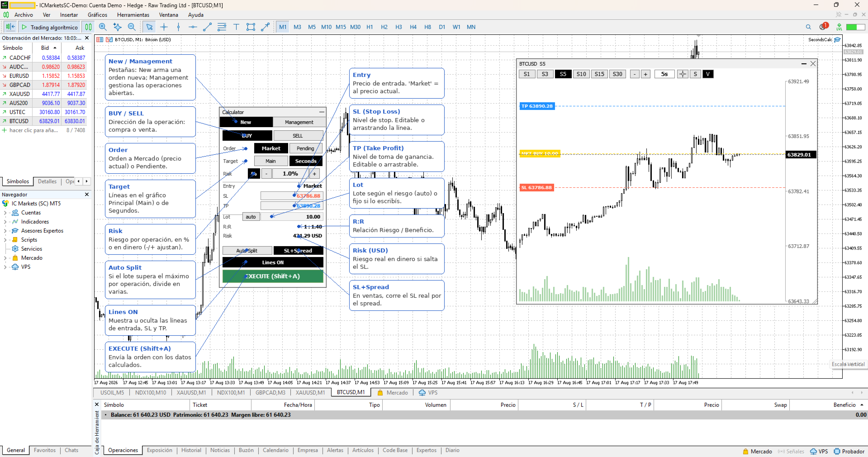Open the Historial tab in toolbox
868x457 pixels.
pos(191,451)
